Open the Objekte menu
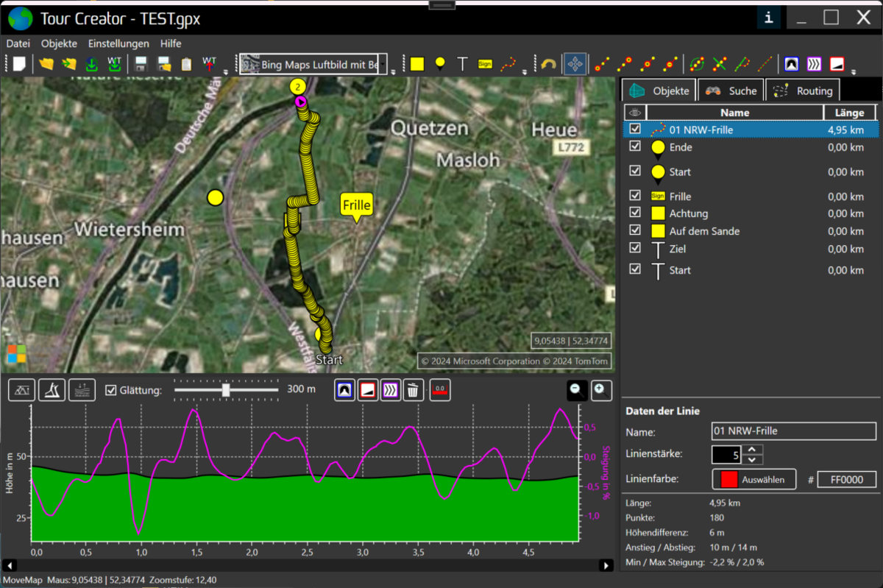The width and height of the screenshot is (883, 588). 59,43
